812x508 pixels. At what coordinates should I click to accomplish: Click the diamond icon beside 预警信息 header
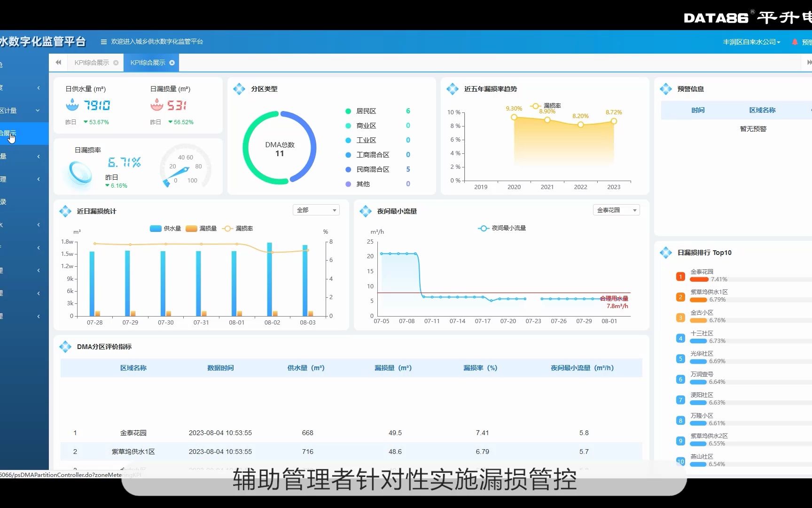[x=666, y=89]
